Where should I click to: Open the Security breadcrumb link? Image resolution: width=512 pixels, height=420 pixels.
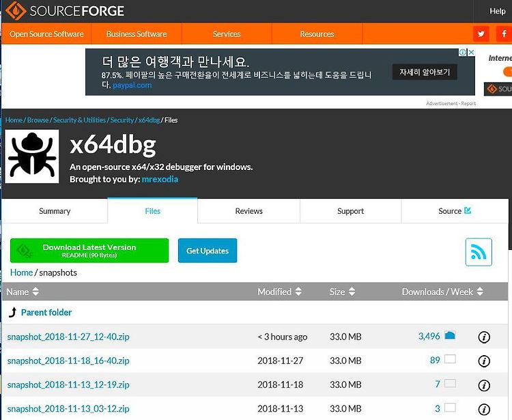coord(122,120)
